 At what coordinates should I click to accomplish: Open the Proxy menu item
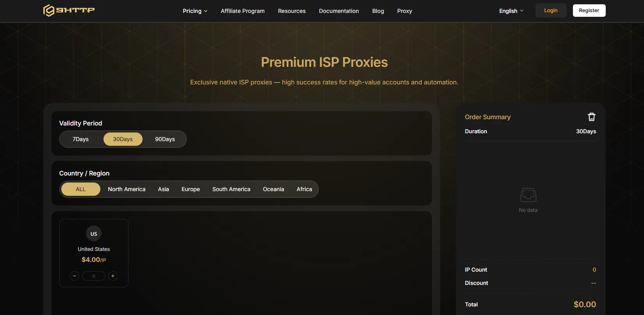tap(405, 11)
